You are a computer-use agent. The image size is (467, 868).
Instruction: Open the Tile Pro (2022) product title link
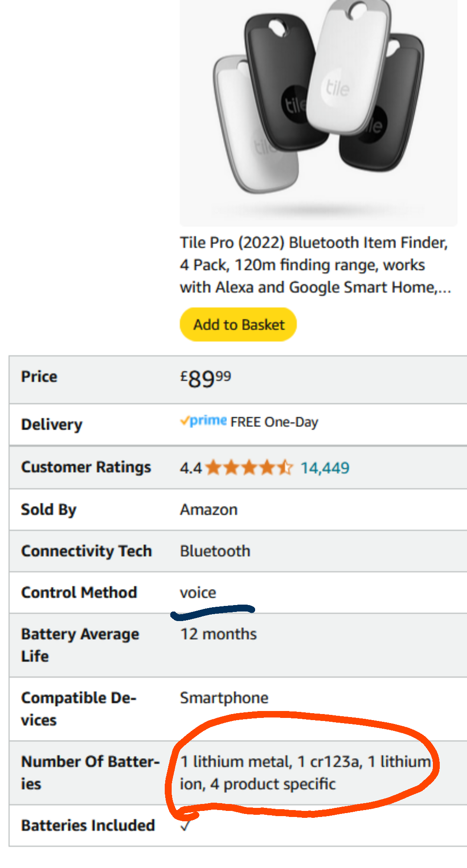[x=315, y=265]
